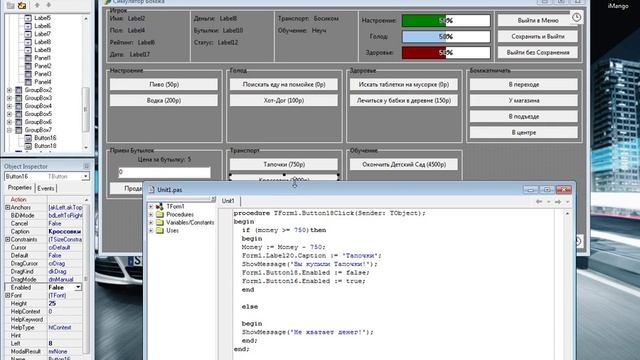Click 'Лечиться у бабки в деревне (150р)' button

(x=404, y=100)
